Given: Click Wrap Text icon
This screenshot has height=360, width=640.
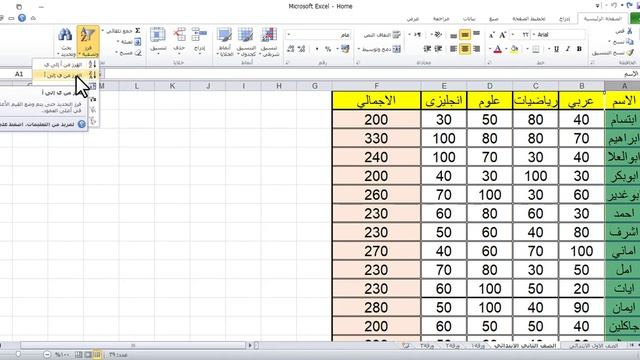Looking at the screenshot, I should pyautogui.click(x=396, y=35).
